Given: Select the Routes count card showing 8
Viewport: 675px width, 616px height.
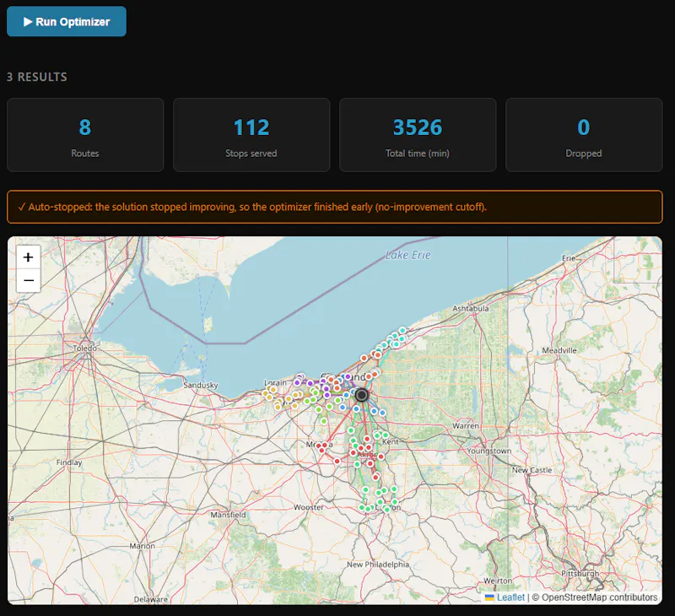Looking at the screenshot, I should [85, 135].
